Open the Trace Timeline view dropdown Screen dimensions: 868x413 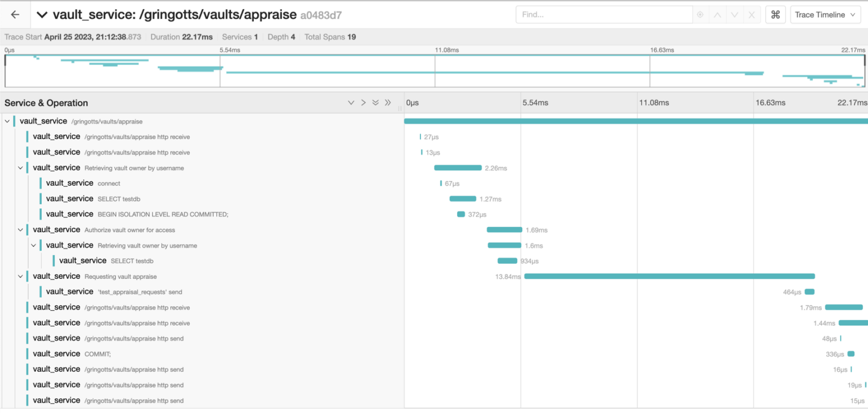pos(825,14)
